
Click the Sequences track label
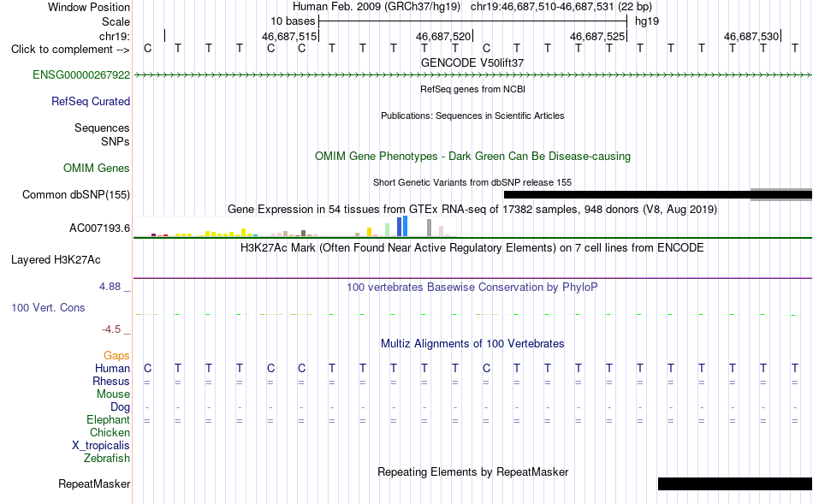(x=102, y=127)
